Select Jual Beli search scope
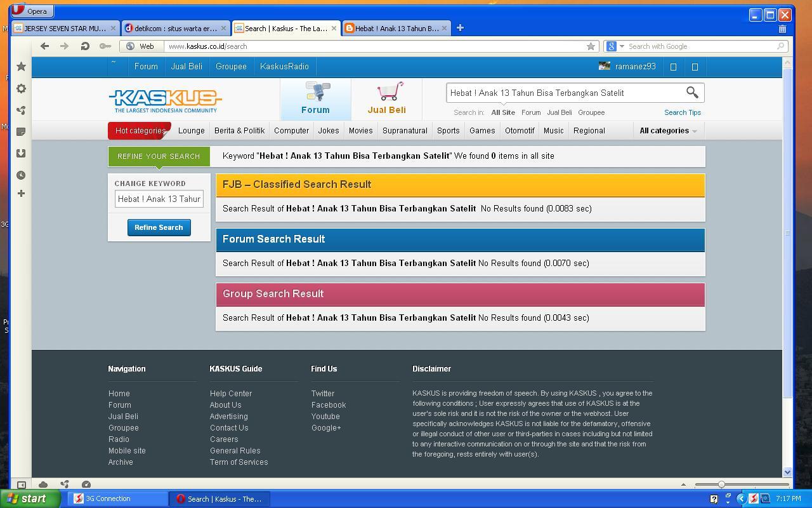812x508 pixels. point(560,112)
